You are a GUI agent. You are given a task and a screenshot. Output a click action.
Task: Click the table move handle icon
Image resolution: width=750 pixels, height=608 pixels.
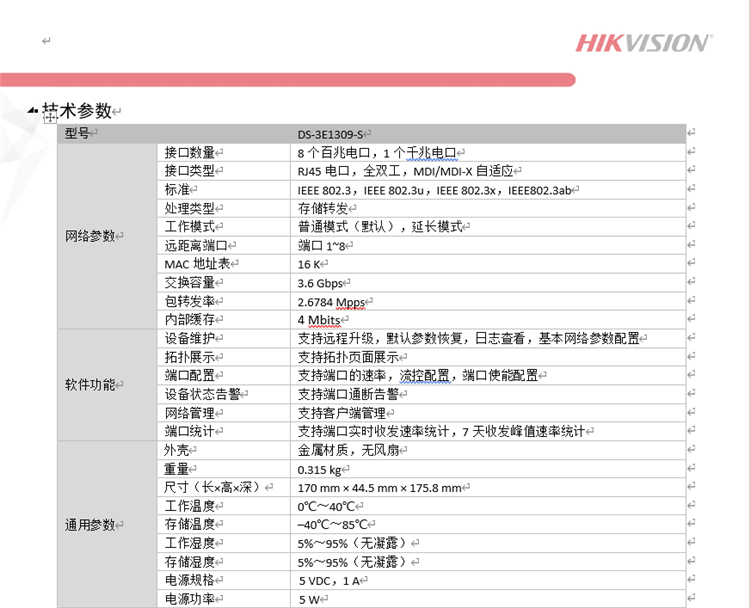click(50, 118)
